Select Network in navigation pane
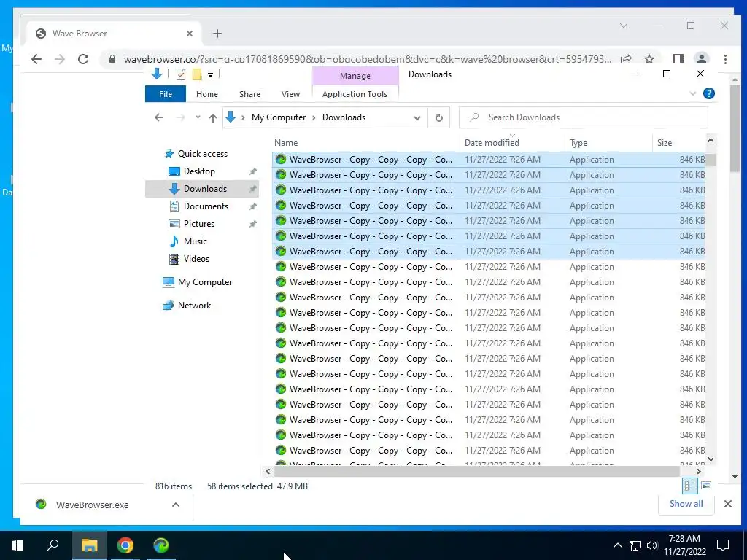This screenshot has height=560, width=747. (x=194, y=306)
